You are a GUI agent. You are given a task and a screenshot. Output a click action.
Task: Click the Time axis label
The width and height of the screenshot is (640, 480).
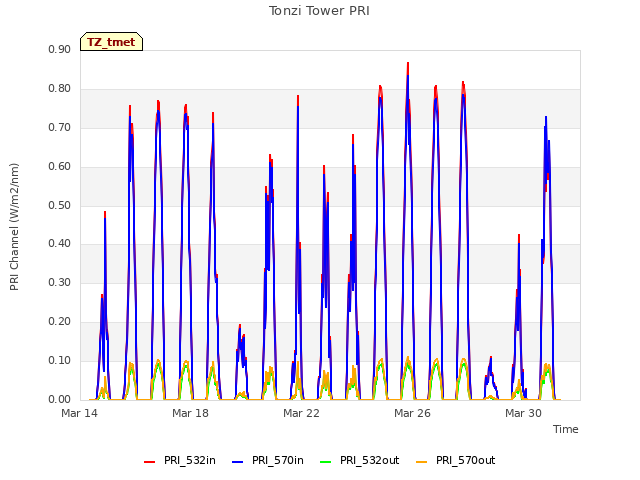(566, 429)
